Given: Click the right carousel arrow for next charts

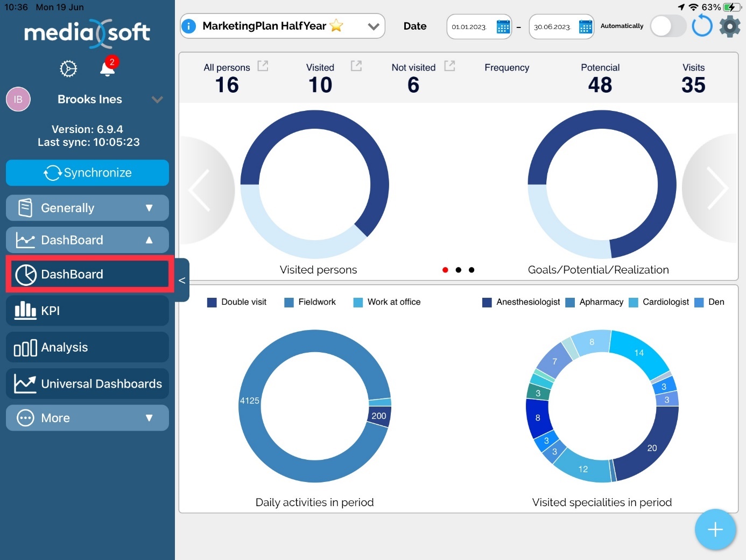Looking at the screenshot, I should (x=717, y=188).
